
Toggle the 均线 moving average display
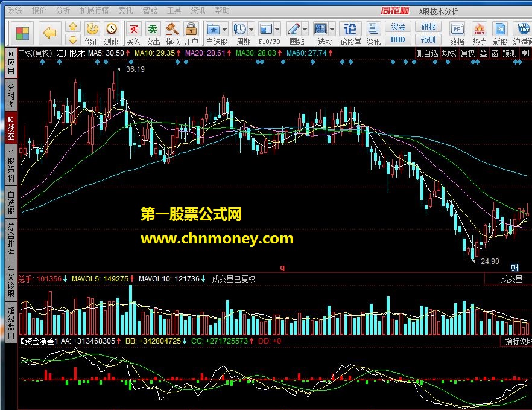449,53
